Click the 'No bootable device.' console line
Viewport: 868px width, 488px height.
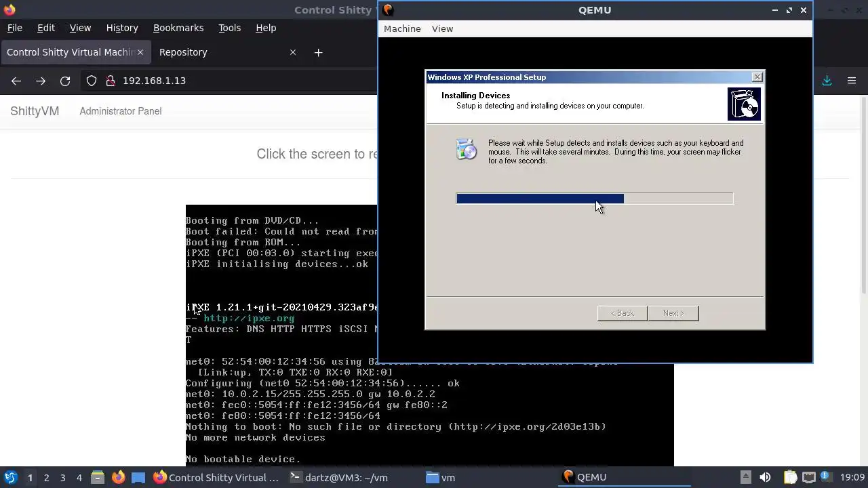243,460
